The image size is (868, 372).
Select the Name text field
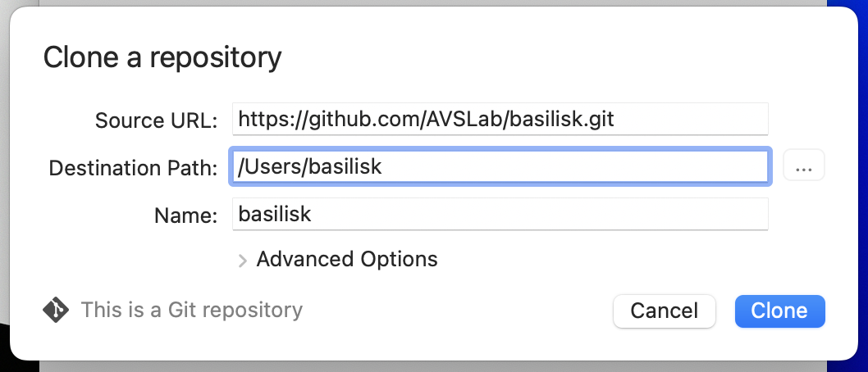tap(499, 215)
